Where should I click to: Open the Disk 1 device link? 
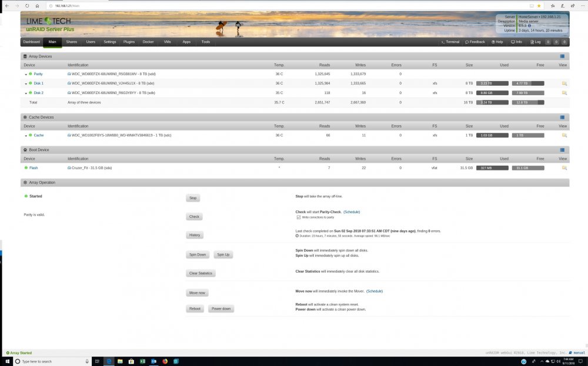(x=39, y=83)
